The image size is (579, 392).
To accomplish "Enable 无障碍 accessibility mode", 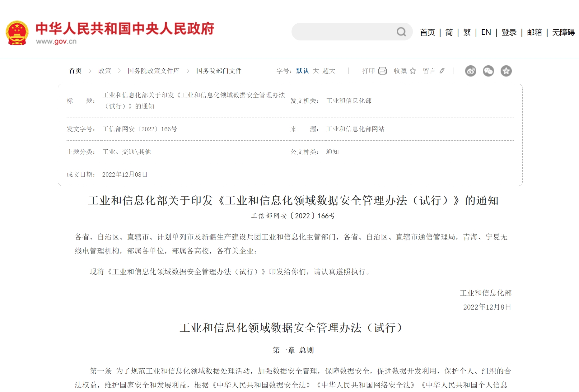I will point(563,32).
